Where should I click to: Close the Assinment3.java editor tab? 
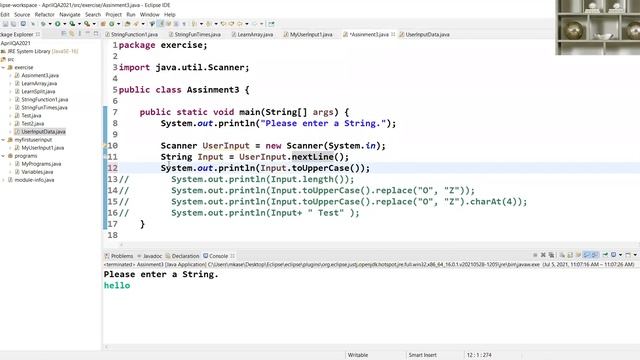(x=393, y=34)
